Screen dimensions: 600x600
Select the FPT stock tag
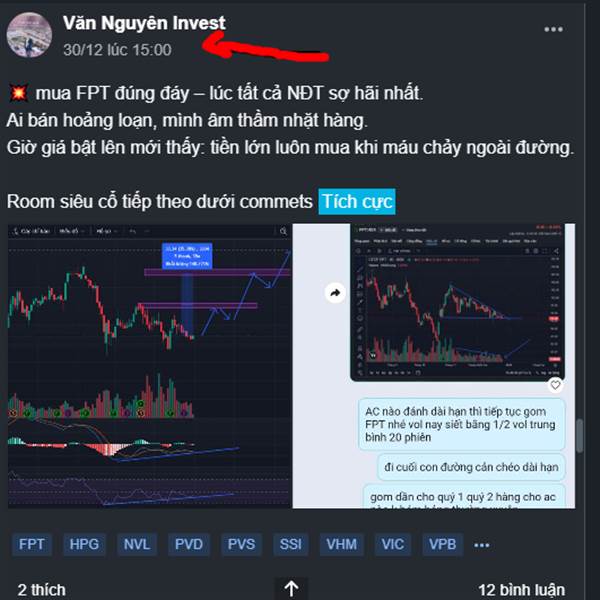32,544
